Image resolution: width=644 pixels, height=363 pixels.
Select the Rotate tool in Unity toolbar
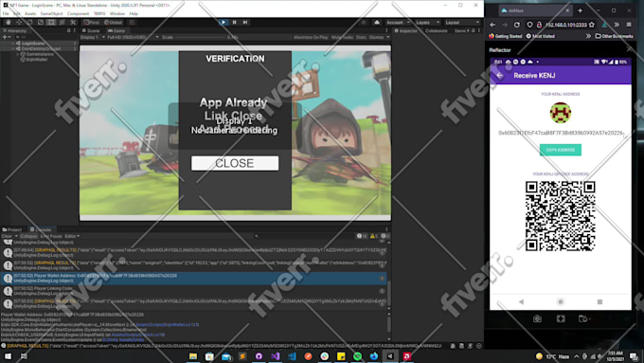click(29, 22)
